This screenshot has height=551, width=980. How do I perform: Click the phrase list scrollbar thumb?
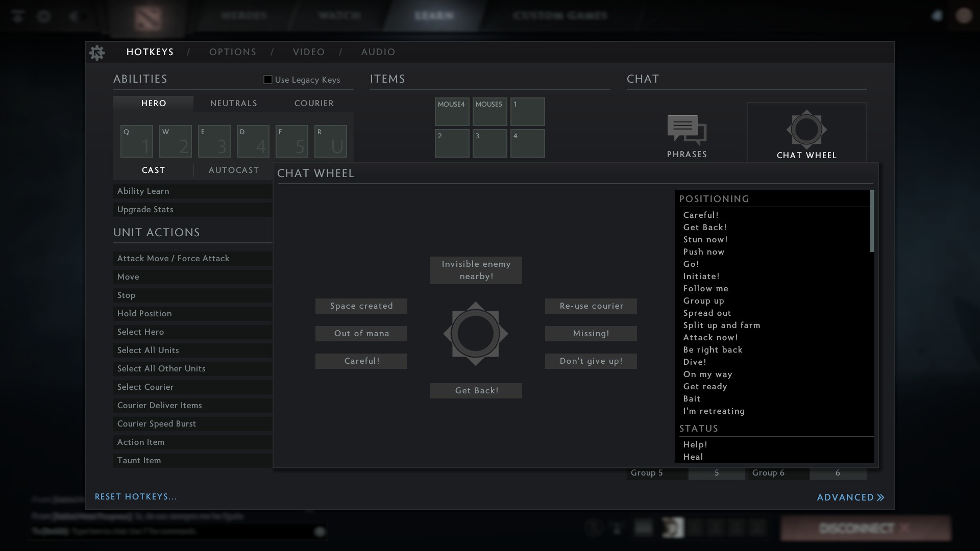click(x=872, y=221)
